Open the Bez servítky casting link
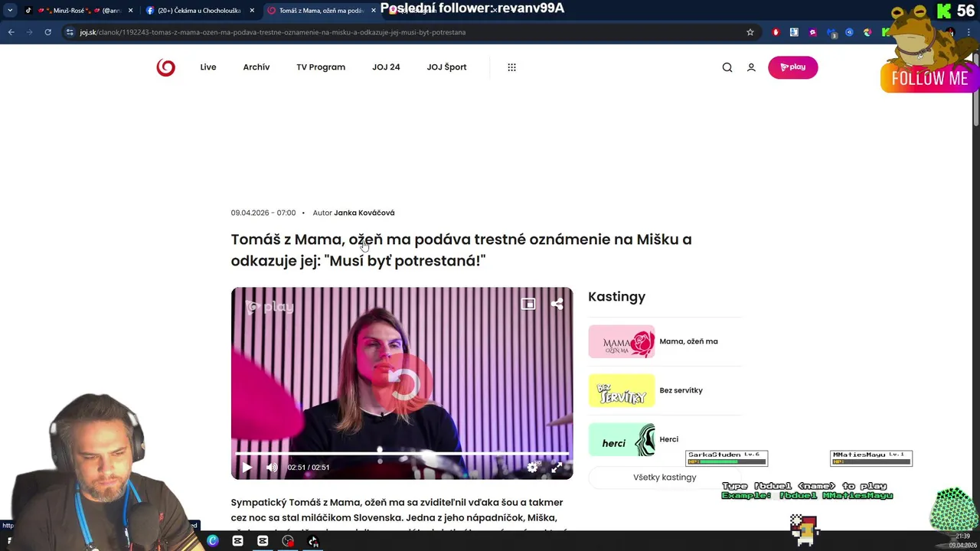 (x=681, y=390)
